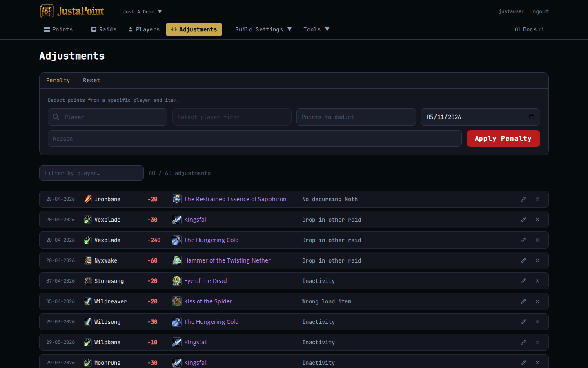Screen dimensions: 588x368
Task: Switch to the Reset tab
Action: pyautogui.click(x=91, y=80)
